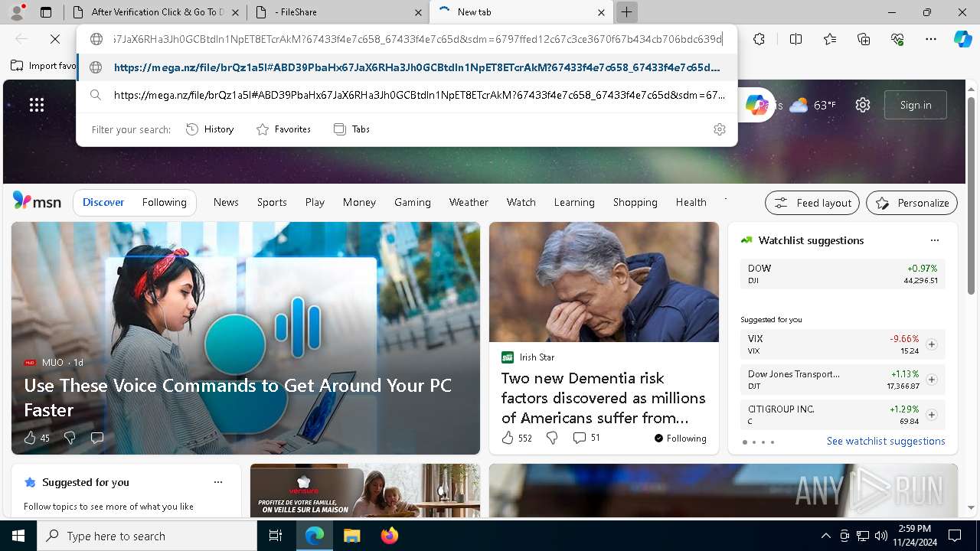Open the Sports category
980x551 pixels.
pyautogui.click(x=272, y=202)
